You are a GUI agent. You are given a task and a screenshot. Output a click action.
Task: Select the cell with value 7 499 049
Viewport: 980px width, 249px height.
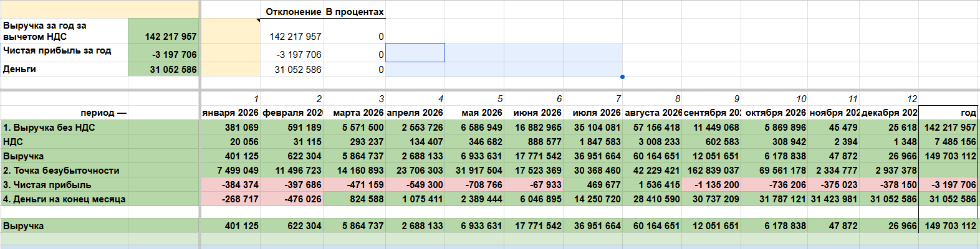click(x=231, y=171)
